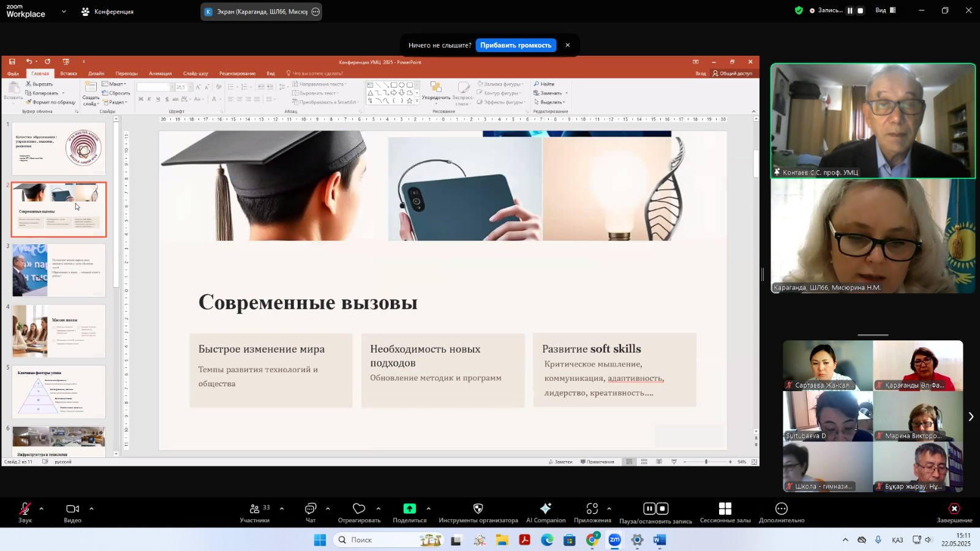
Task: Adjust the zoom slider at bottom right
Action: point(706,462)
